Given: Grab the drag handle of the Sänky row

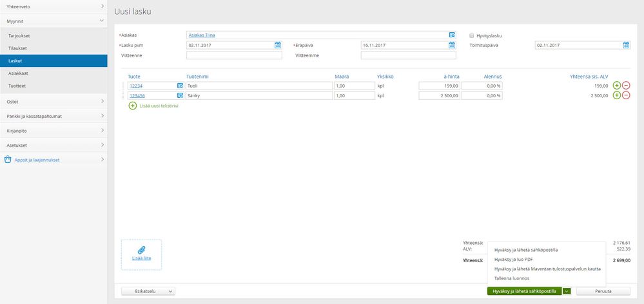Looking at the screenshot, I should point(122,95).
